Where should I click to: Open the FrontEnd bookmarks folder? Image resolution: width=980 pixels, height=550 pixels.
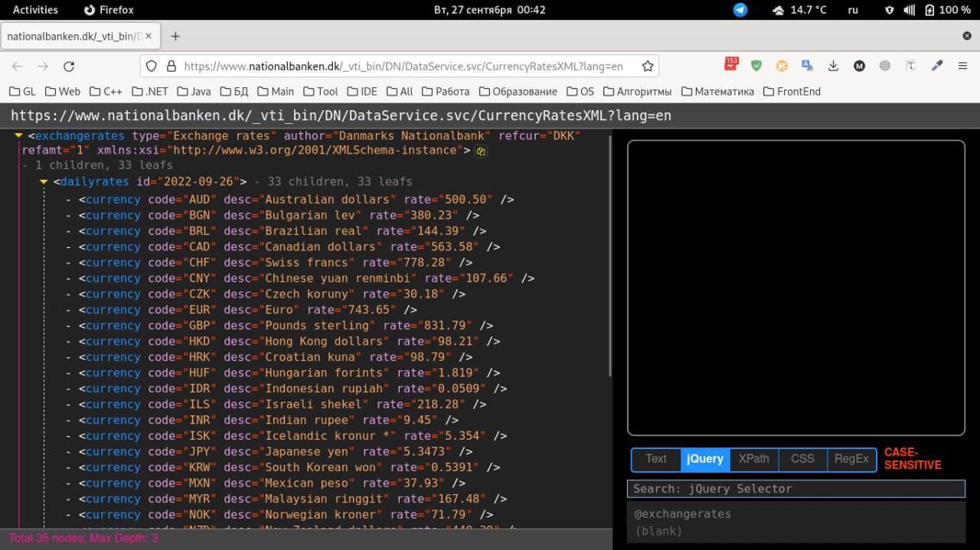[792, 91]
